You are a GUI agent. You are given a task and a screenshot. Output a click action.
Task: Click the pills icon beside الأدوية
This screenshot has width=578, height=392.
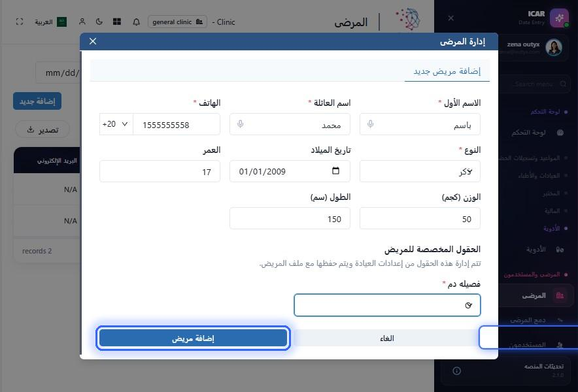point(560,250)
